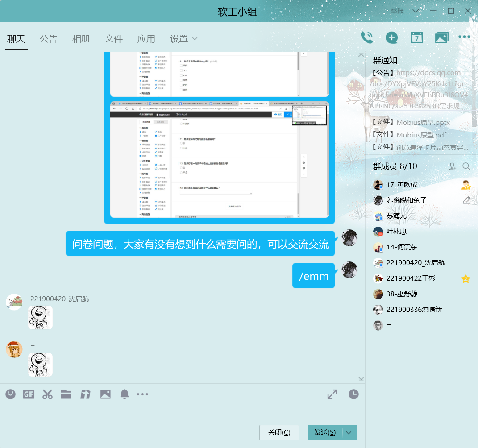
Task: Open the send options arrow beside 发送
Action: click(349, 433)
